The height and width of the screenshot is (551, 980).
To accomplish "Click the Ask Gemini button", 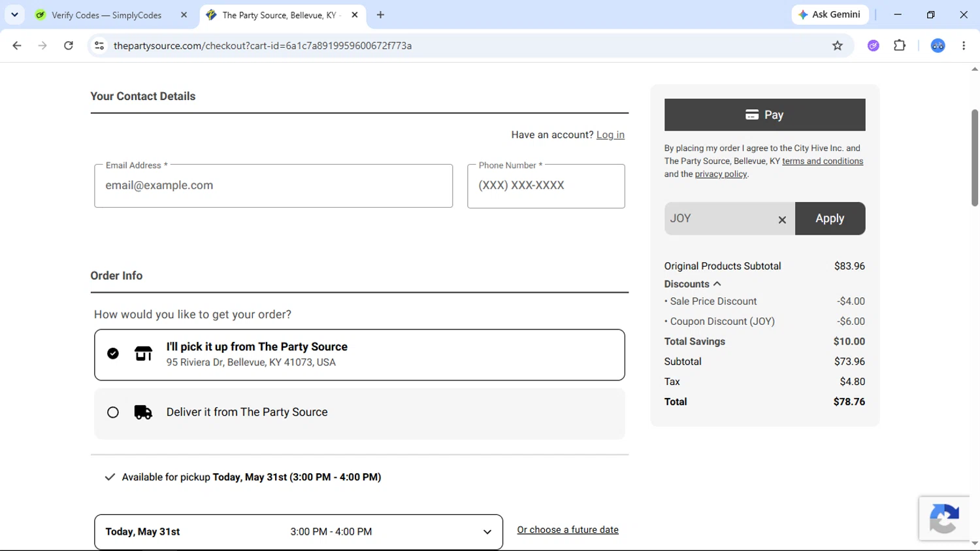I will point(830,14).
